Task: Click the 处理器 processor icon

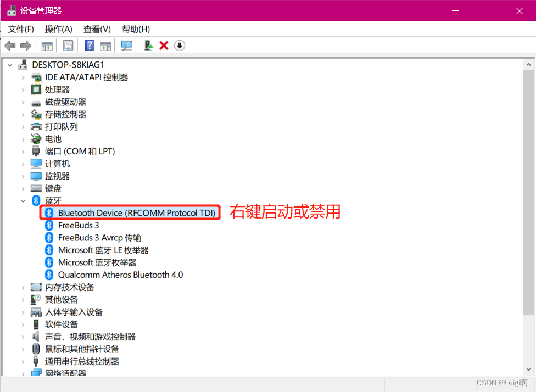Action: [x=36, y=89]
